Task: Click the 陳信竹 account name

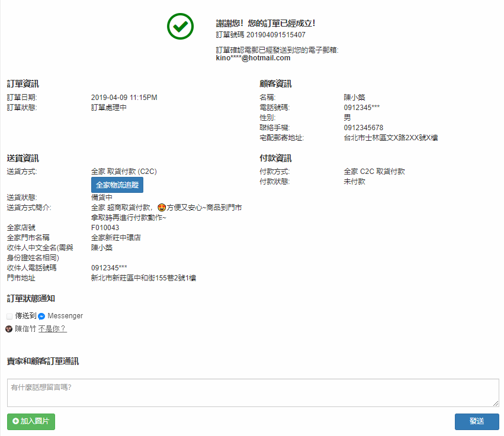Action: (x=25, y=329)
